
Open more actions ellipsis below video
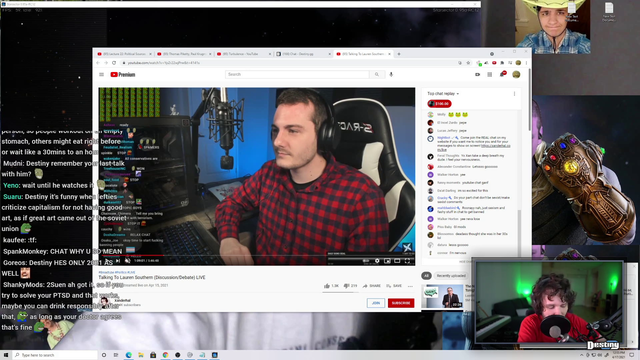click(410, 286)
